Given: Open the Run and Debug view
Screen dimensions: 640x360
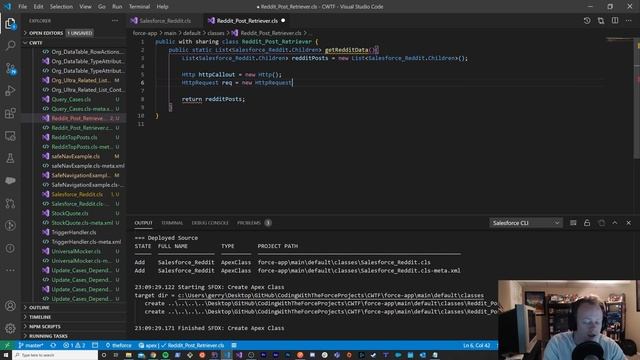Looking at the screenshot, I should (10, 91).
